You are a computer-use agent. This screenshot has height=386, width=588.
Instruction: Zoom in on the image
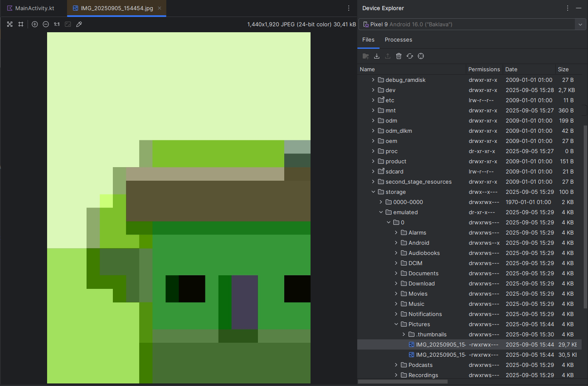(35, 24)
